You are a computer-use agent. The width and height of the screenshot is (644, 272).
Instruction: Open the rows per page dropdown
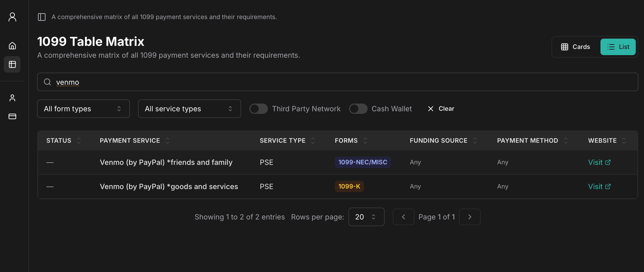[x=366, y=217]
